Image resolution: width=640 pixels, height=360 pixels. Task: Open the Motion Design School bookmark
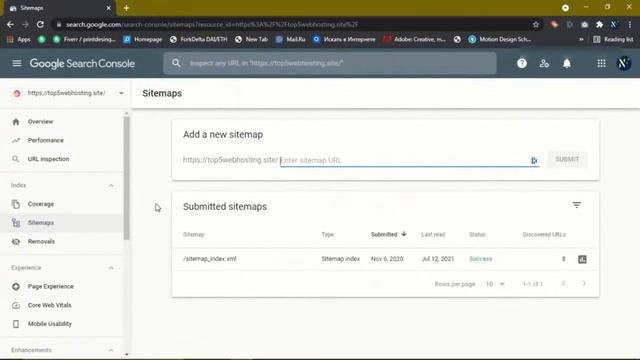click(500, 39)
